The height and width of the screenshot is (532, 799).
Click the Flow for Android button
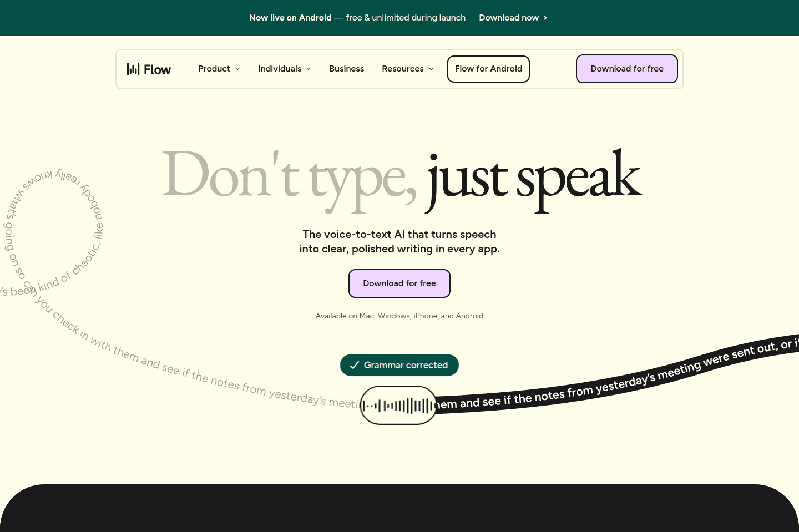tap(488, 69)
